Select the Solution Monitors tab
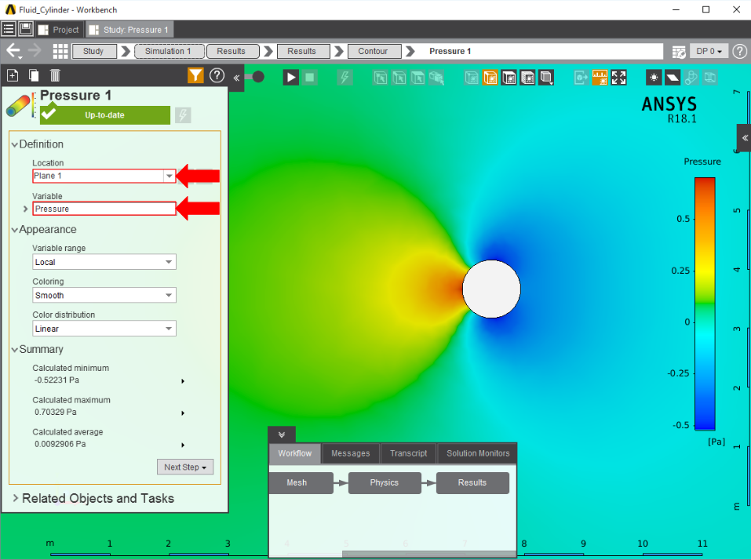This screenshot has width=751, height=560. (478, 453)
